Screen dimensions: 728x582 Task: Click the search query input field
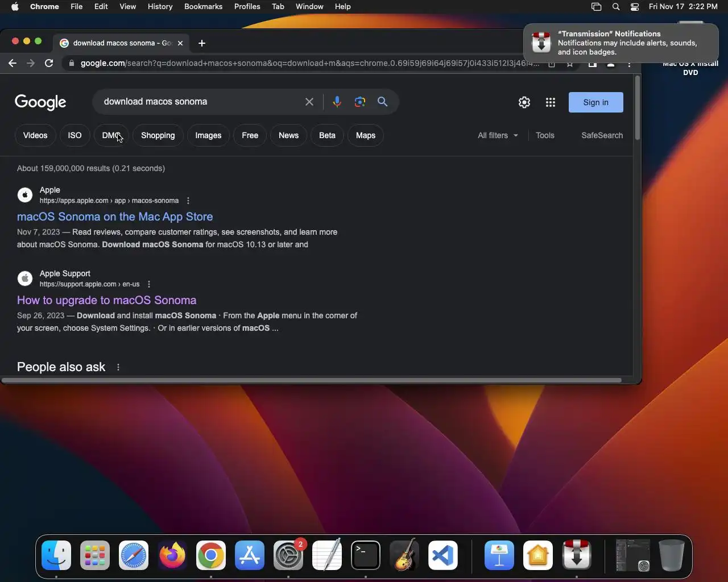[200, 102]
